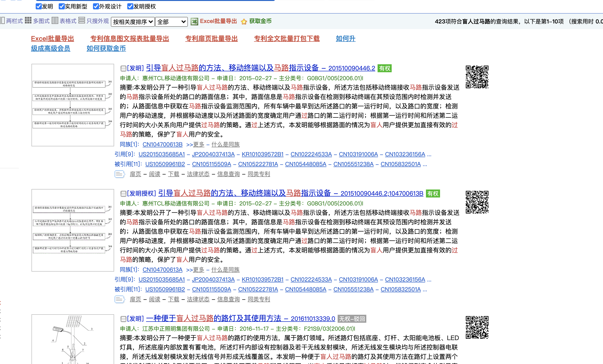Click QR code of 发明授权 patent result
Image resolution: width=603 pixels, height=364 pixels.
(477, 202)
